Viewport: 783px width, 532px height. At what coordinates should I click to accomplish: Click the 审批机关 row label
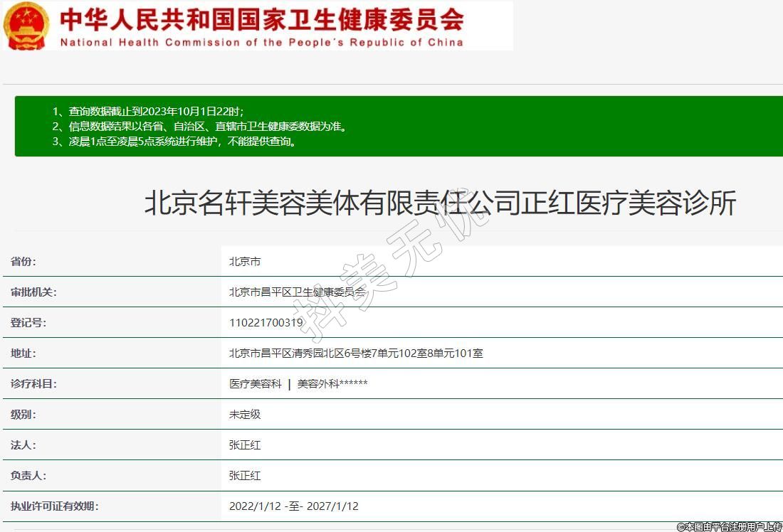(x=33, y=292)
